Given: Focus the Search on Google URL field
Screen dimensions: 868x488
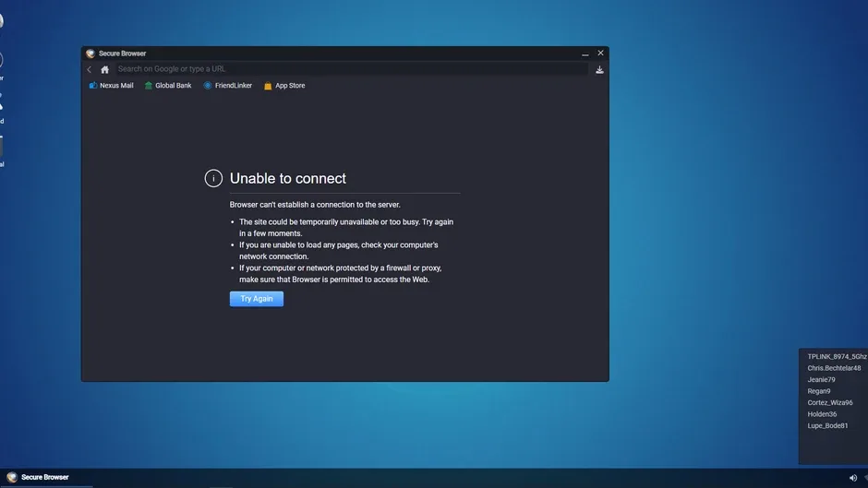Looking at the screenshot, I should click(352, 69).
